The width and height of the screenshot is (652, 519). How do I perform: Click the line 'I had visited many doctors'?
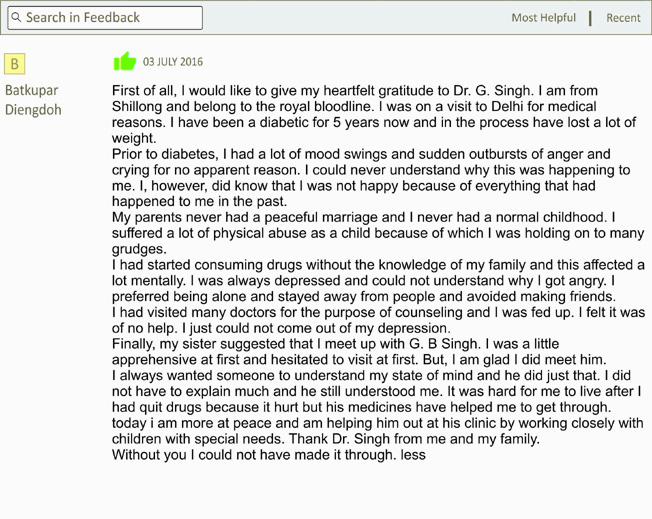coord(378,312)
